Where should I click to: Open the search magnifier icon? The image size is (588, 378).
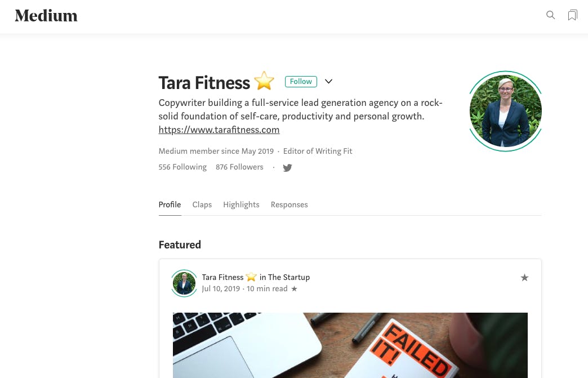pyautogui.click(x=550, y=15)
